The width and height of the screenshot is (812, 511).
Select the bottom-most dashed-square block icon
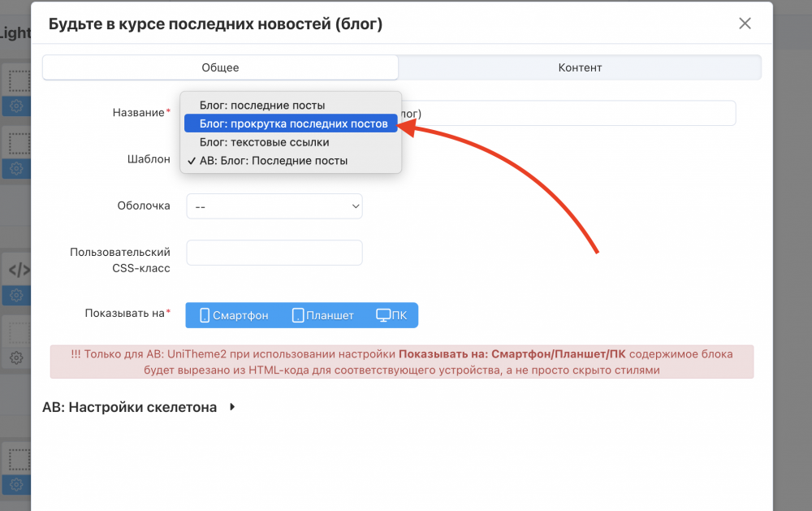pyautogui.click(x=18, y=457)
